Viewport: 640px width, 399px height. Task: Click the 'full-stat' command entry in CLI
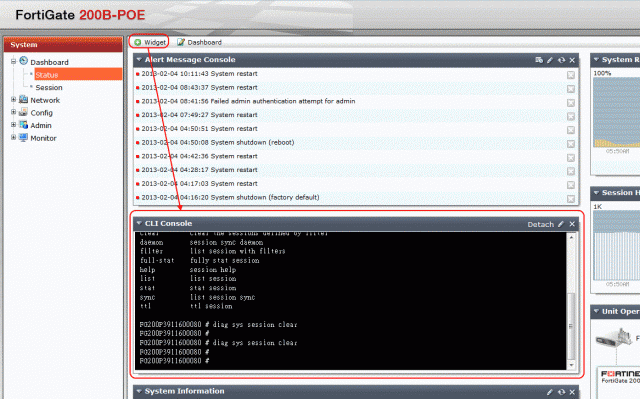(x=157, y=260)
